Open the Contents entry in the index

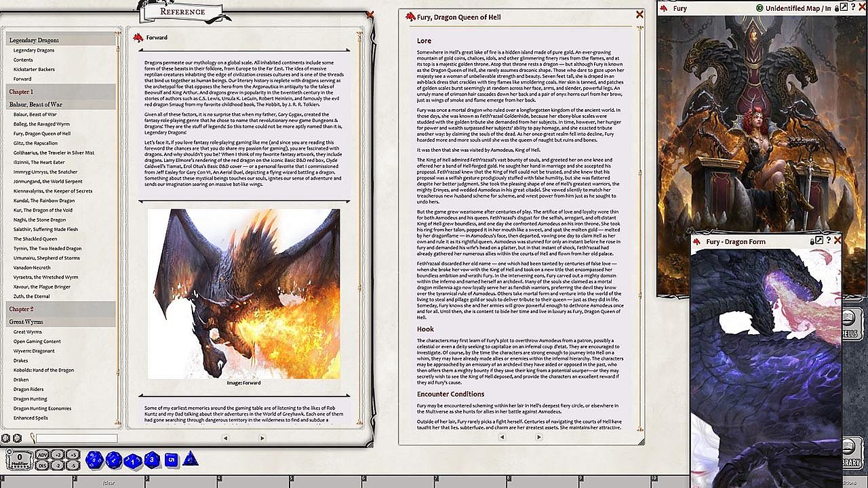(23, 60)
